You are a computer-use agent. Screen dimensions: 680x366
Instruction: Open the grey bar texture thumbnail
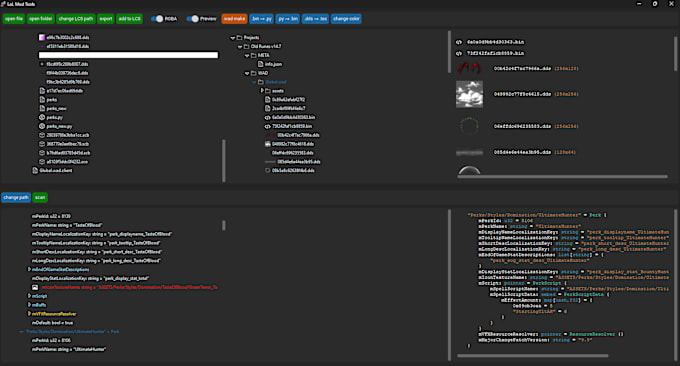pos(469,152)
